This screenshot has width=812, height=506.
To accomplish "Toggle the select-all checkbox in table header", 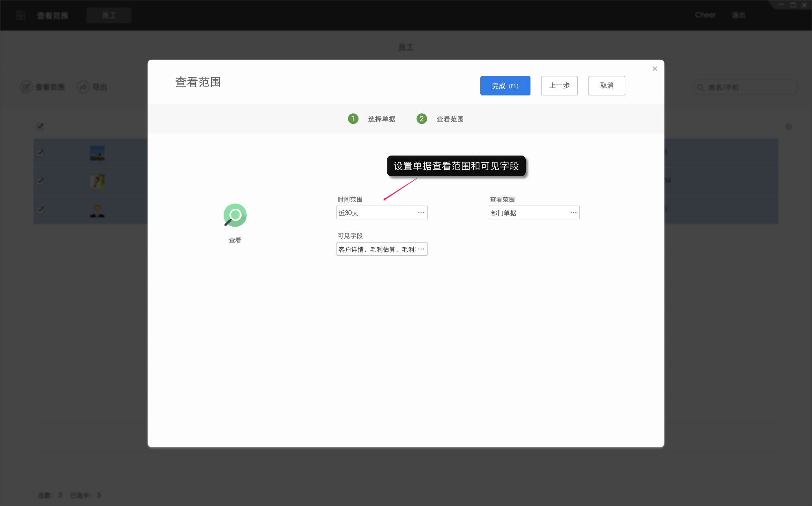I will pos(40,127).
